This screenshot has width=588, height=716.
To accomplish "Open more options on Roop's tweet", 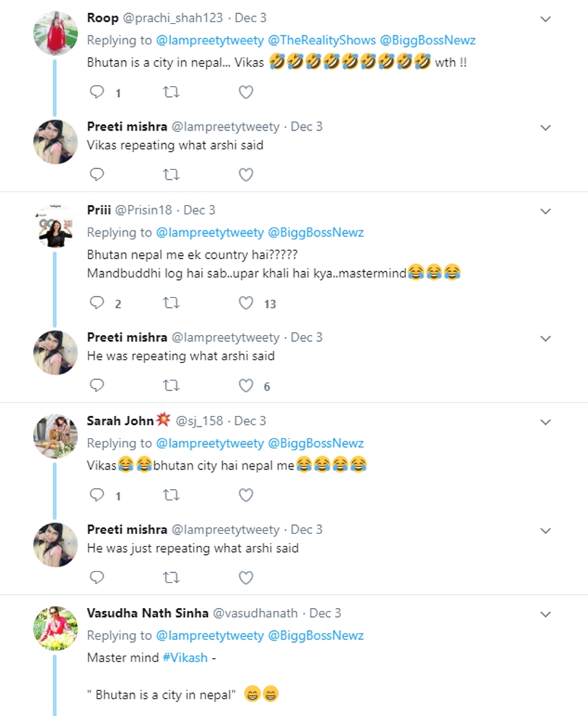I will point(545,19).
